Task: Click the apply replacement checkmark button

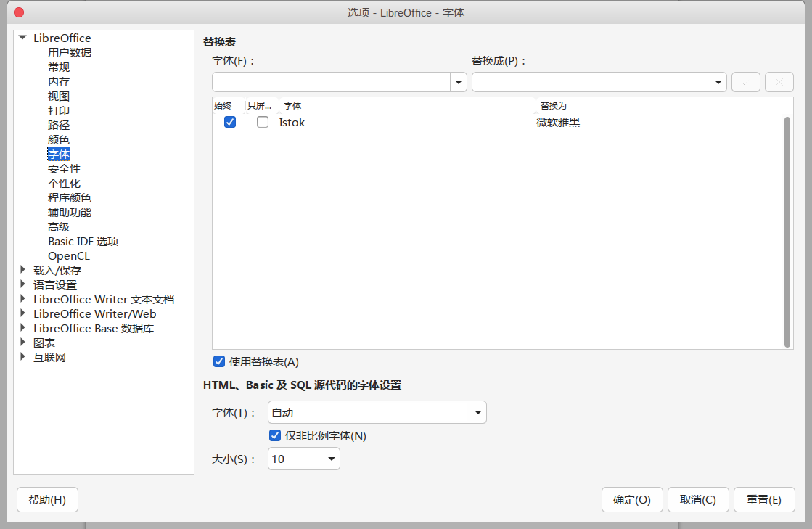Action: point(745,82)
